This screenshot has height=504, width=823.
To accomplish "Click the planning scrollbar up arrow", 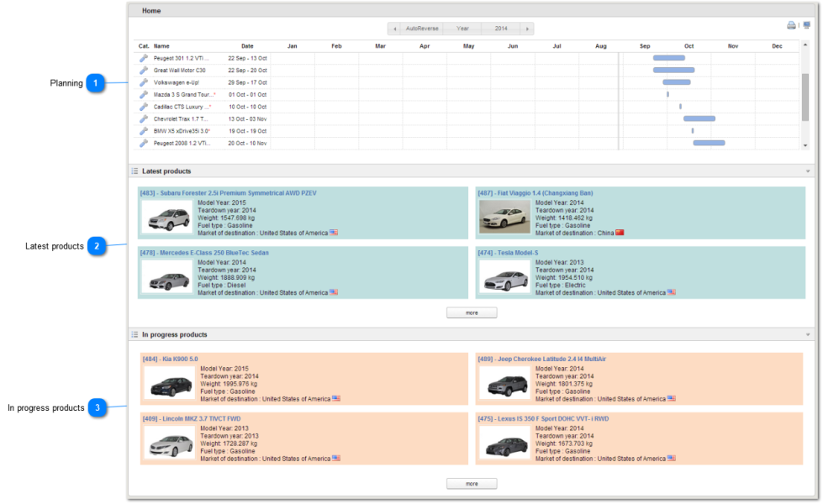I will coord(805,45).
